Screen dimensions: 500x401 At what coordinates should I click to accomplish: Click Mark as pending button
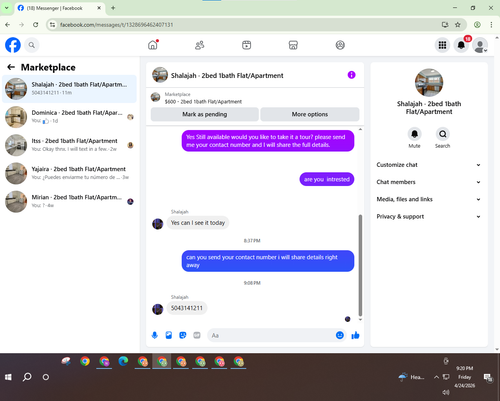point(205,114)
